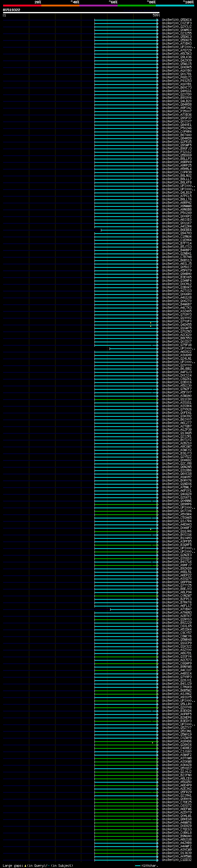Click UniRef100_Q947H3 label
The height and width of the screenshot is (868, 197).
click(176, 233)
